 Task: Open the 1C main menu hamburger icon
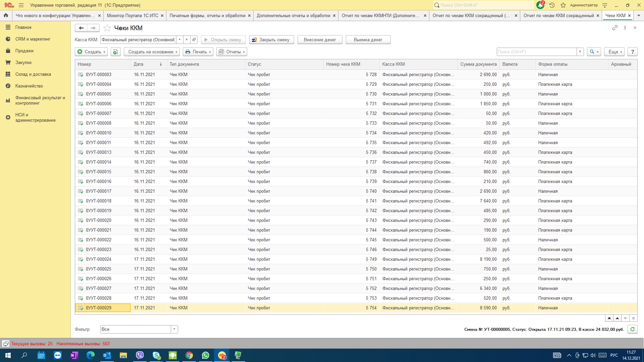click(x=21, y=5)
